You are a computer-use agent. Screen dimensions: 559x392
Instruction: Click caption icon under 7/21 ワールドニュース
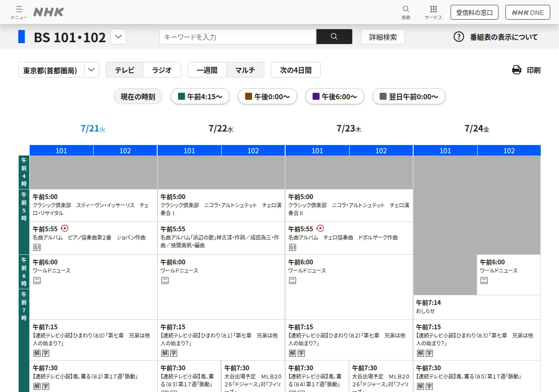coord(37,280)
